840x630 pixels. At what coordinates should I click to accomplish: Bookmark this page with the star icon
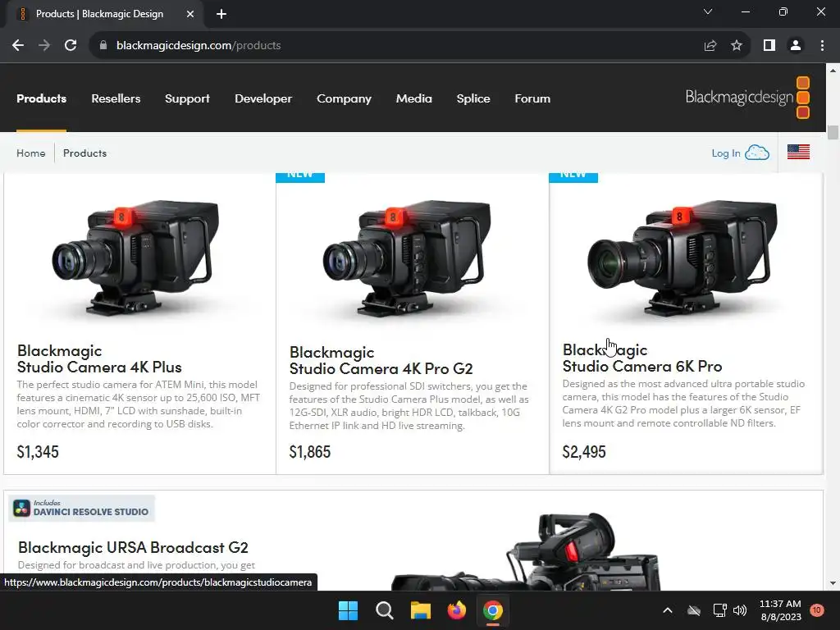(x=737, y=46)
